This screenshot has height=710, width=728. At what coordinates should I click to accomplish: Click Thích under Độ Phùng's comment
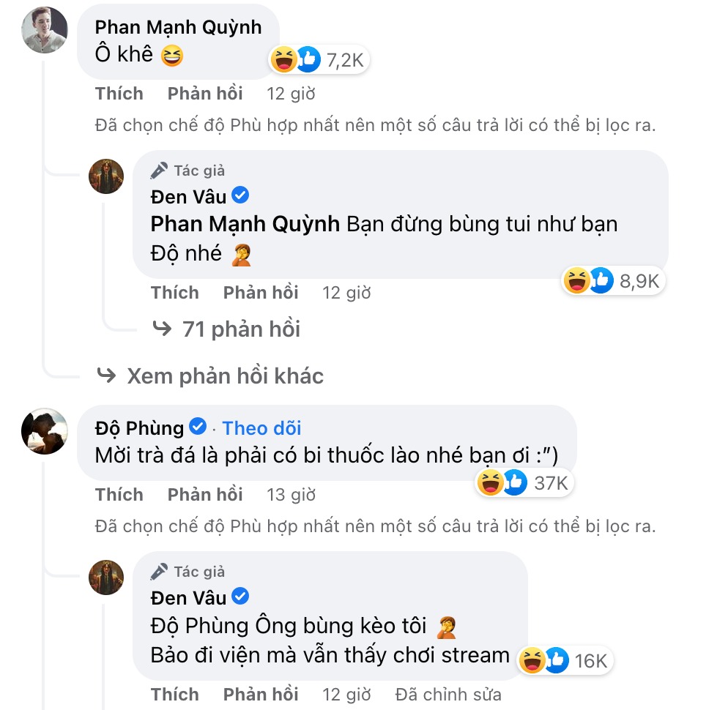point(119,494)
